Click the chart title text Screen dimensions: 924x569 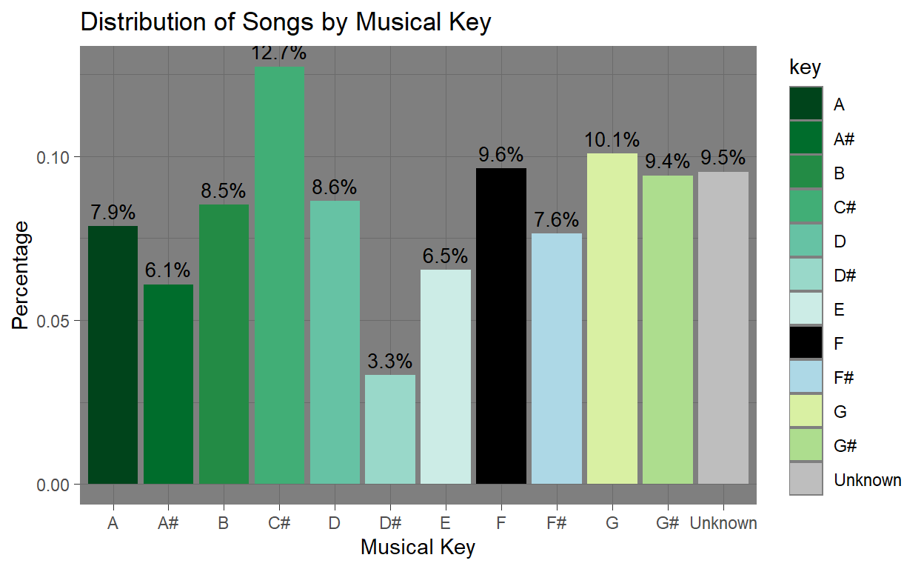pos(285,23)
